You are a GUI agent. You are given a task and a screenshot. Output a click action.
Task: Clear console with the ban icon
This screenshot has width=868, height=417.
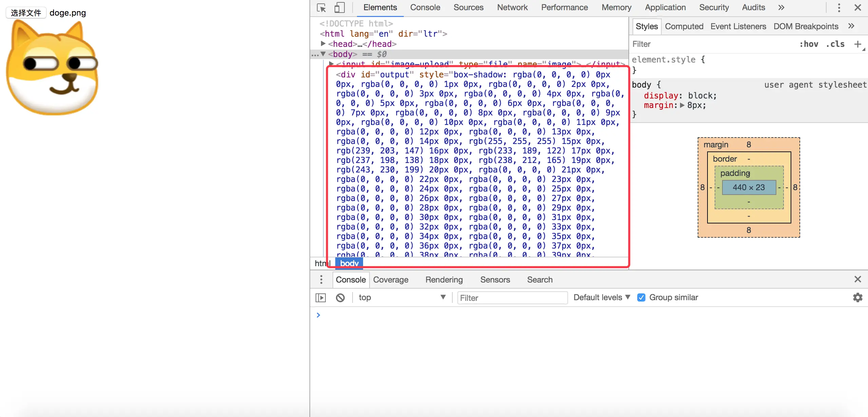point(340,298)
